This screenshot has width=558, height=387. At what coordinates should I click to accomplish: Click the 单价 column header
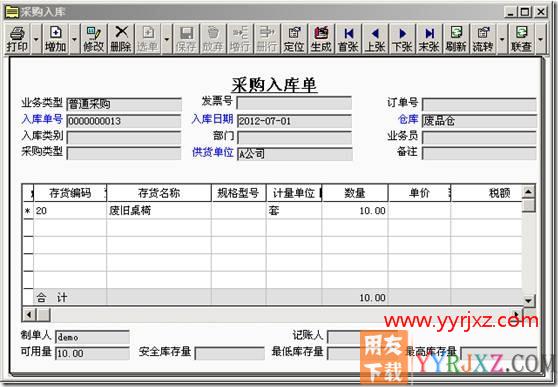[420, 193]
